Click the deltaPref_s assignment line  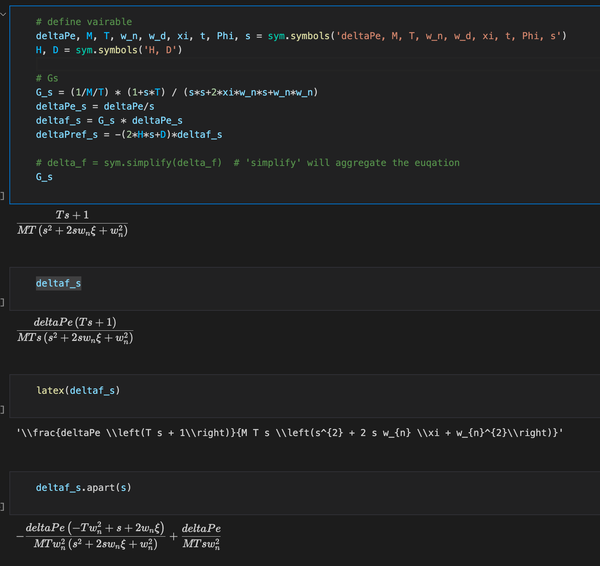(128, 134)
